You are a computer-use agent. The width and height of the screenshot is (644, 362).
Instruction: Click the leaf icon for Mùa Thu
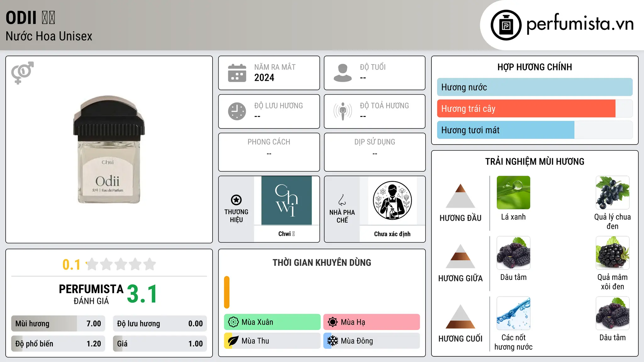click(x=233, y=341)
